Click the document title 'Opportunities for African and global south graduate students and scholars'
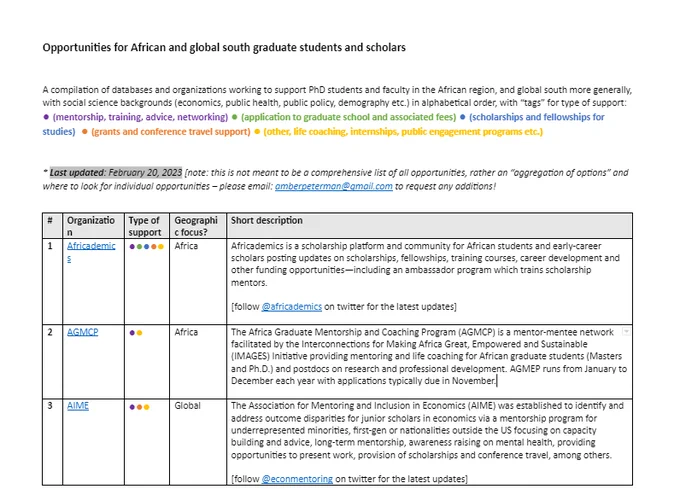 224,47
